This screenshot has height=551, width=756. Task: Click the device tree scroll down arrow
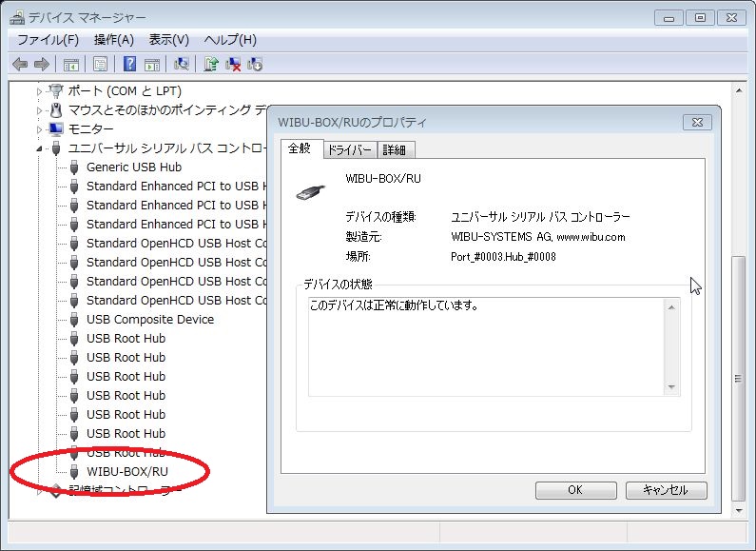(x=739, y=510)
